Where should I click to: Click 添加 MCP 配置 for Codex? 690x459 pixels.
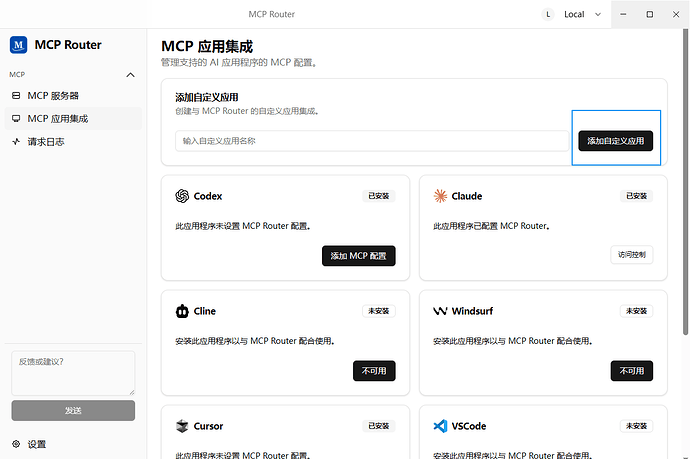(359, 256)
